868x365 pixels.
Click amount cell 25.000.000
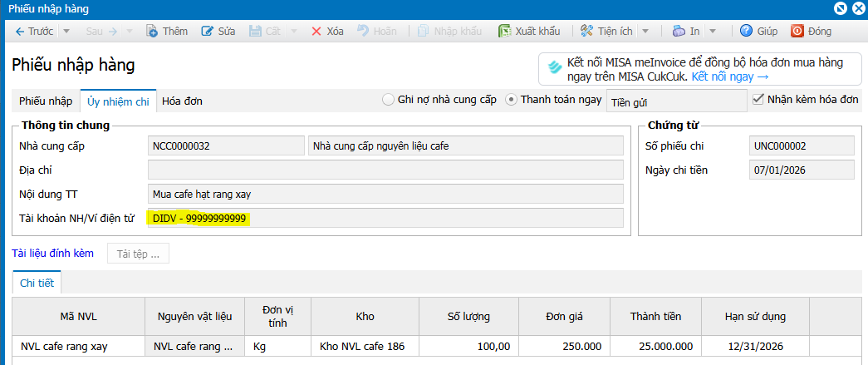coord(655,347)
